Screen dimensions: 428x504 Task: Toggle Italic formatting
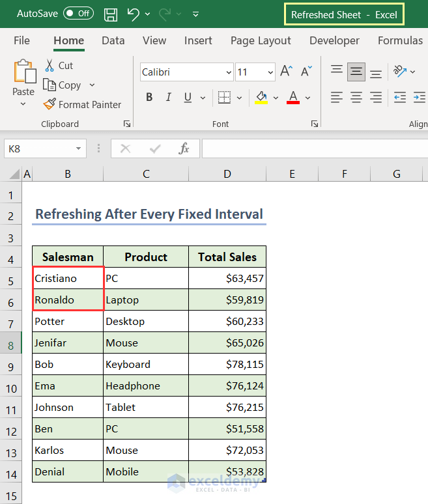click(x=169, y=98)
